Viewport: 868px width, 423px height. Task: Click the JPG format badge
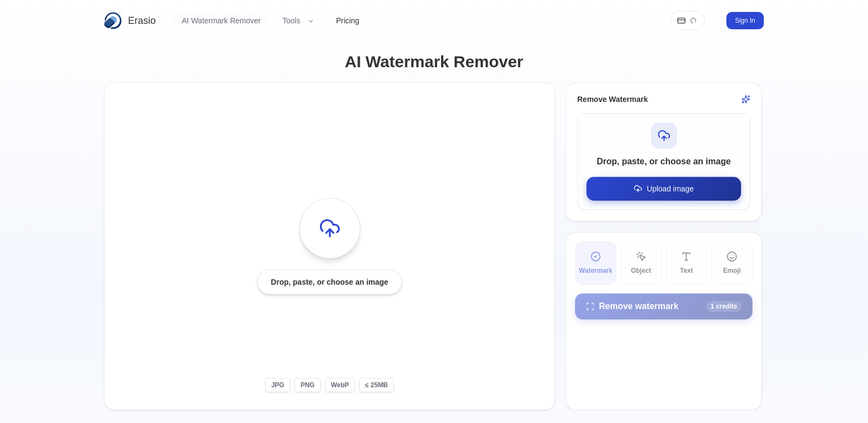point(278,385)
